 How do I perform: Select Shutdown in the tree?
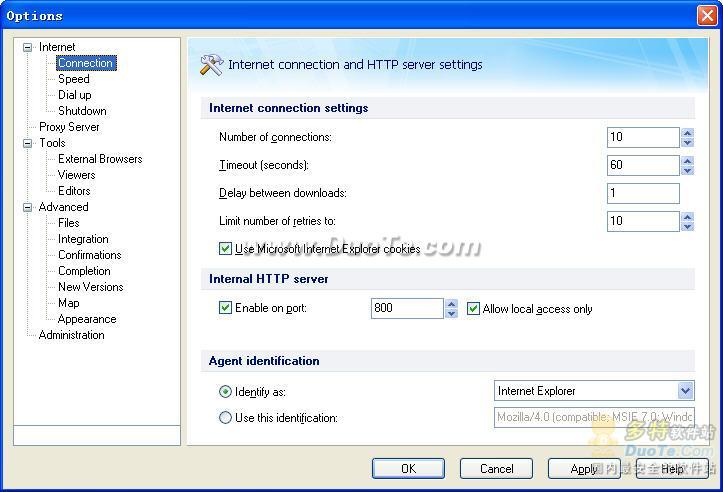pos(82,111)
